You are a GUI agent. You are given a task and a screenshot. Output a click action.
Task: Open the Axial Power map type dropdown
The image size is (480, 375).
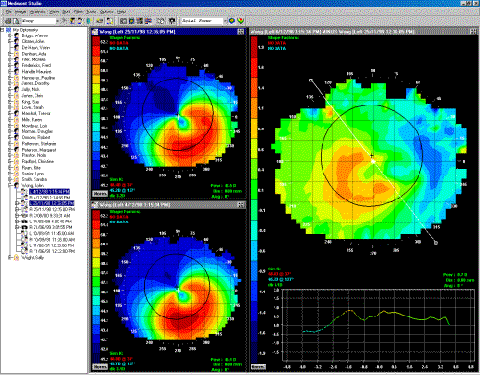click(x=225, y=21)
